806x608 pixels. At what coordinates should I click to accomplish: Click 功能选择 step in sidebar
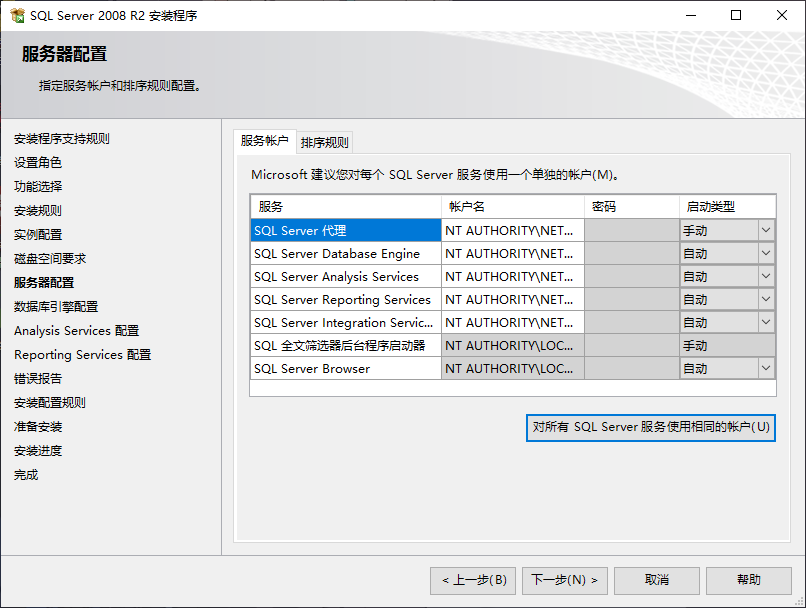(38, 187)
